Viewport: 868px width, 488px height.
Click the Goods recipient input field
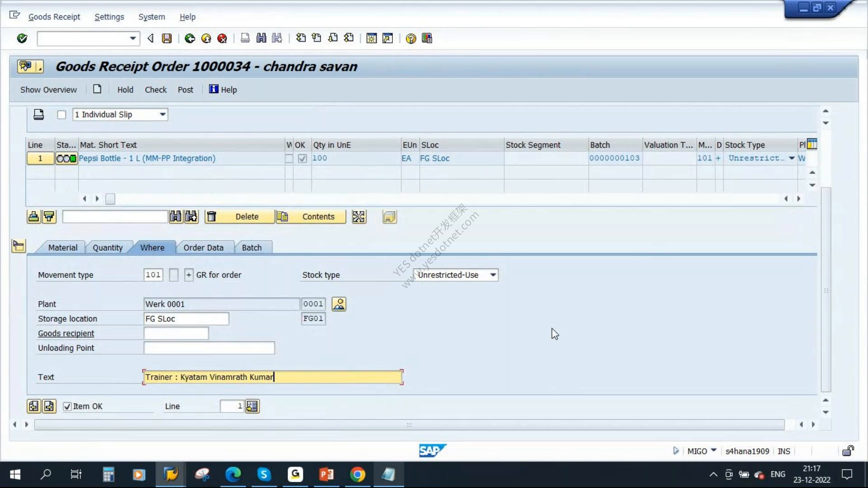pos(176,333)
